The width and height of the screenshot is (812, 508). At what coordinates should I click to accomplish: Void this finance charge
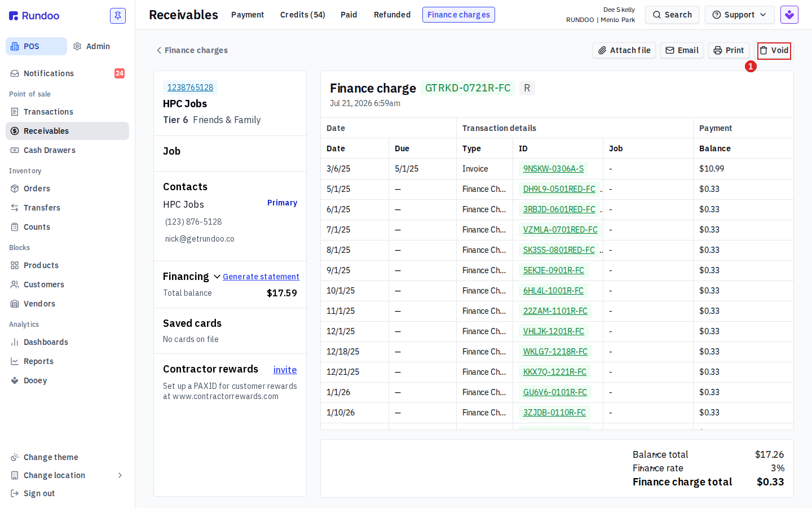[774, 50]
